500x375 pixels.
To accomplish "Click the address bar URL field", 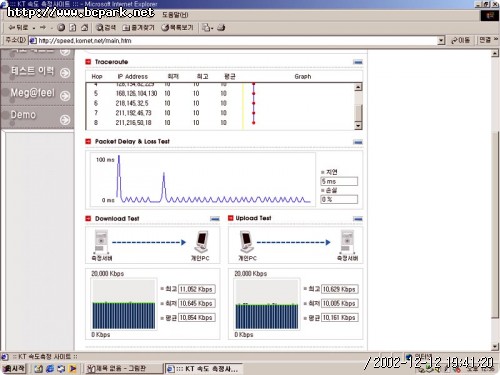I will click(233, 41).
